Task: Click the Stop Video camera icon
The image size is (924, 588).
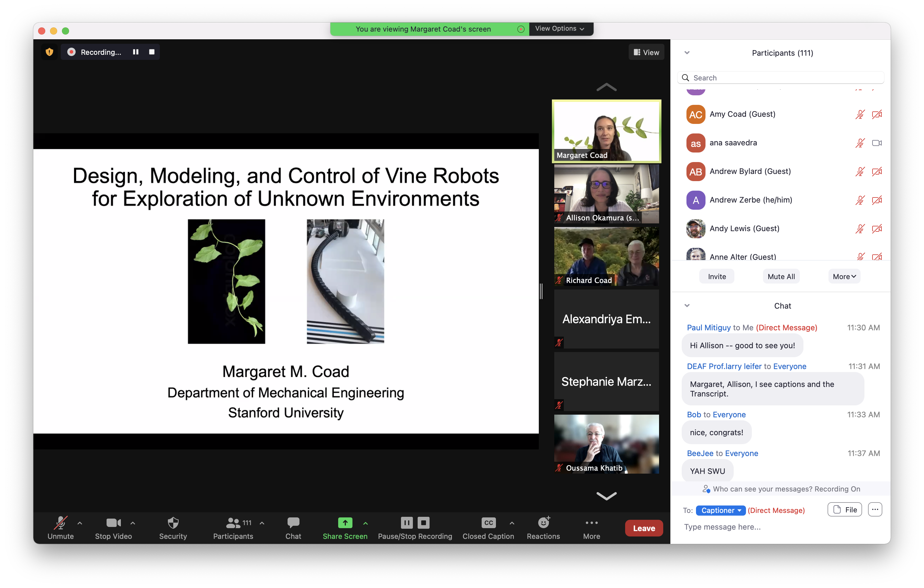Action: point(114,523)
